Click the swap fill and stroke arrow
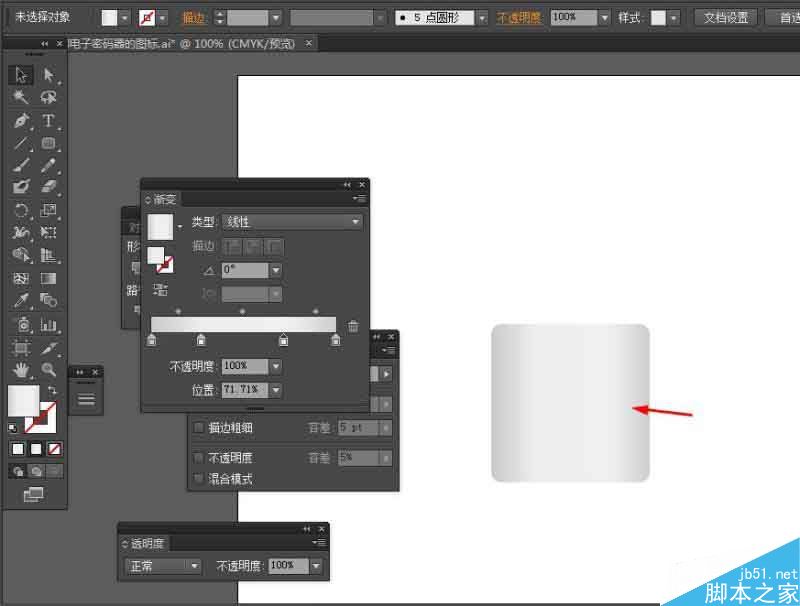This screenshot has width=800, height=606. tap(52, 390)
